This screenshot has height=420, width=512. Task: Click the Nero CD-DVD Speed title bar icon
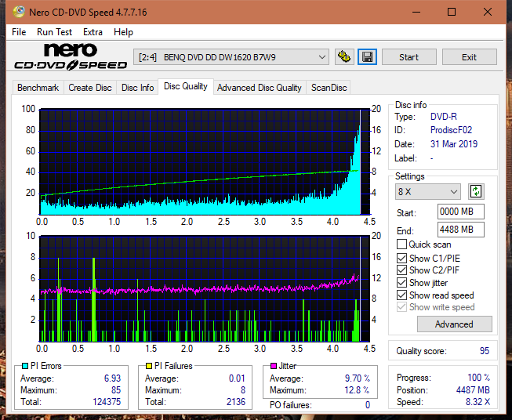click(x=19, y=12)
